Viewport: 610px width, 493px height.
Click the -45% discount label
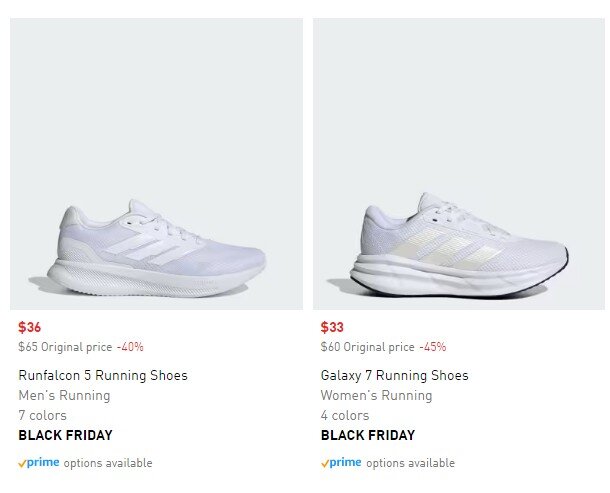(432, 347)
